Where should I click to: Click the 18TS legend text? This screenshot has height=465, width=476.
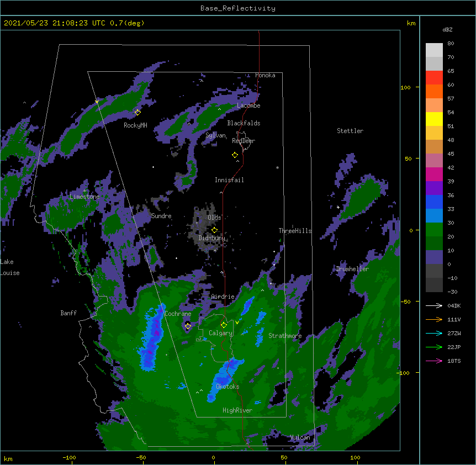(x=454, y=361)
